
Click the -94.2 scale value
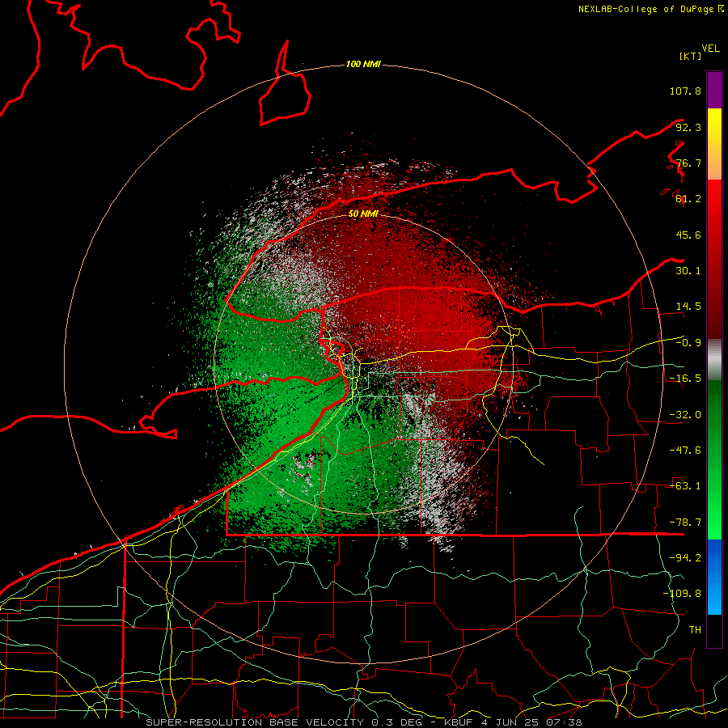pos(685,558)
